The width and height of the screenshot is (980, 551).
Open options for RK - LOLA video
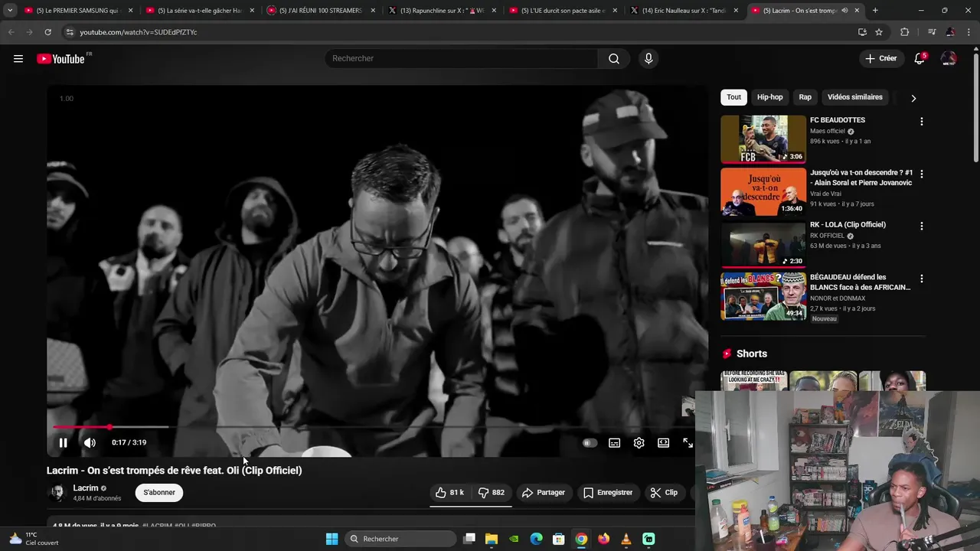click(x=921, y=227)
